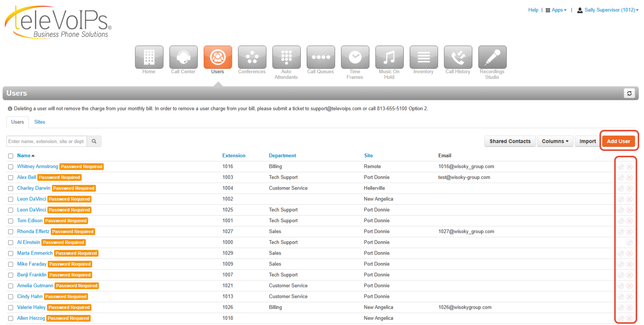Image resolution: width=644 pixels, height=325 pixels.
Task: Check the Tom Edison row checkbox
Action: 11,221
